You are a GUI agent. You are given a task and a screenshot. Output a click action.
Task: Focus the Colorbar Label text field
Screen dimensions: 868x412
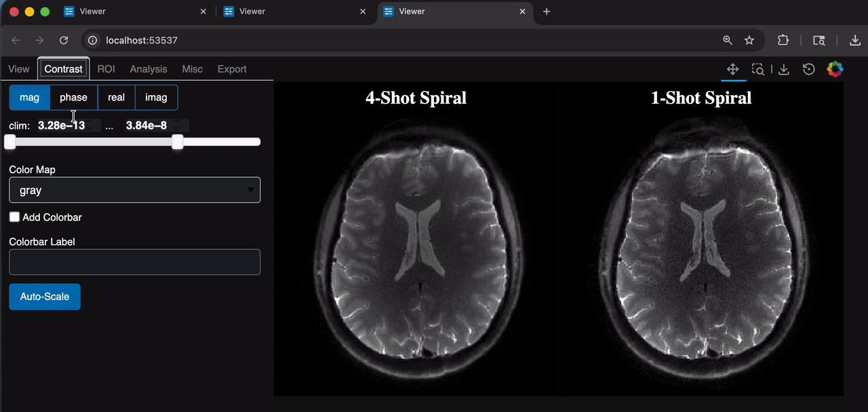coord(134,262)
